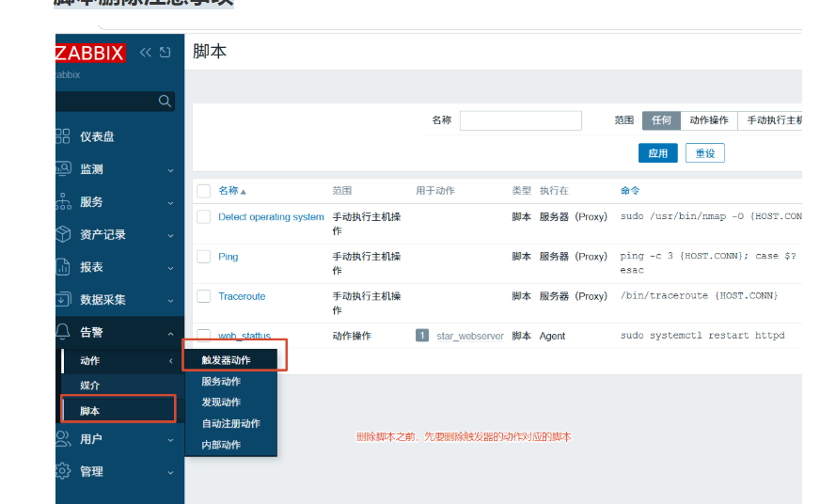The image size is (836, 504).
Task: Click the 服务 services icon
Action: (x=63, y=201)
